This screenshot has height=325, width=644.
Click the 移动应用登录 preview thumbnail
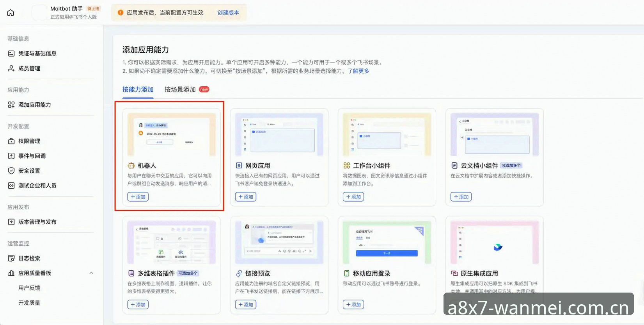(387, 243)
